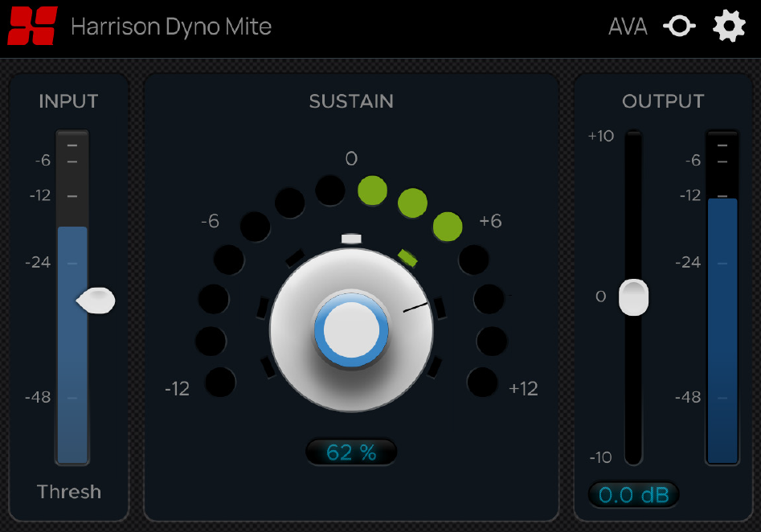Screen dimensions: 761x532
Task: Click the +10 label on output fader
Action: pos(601,136)
